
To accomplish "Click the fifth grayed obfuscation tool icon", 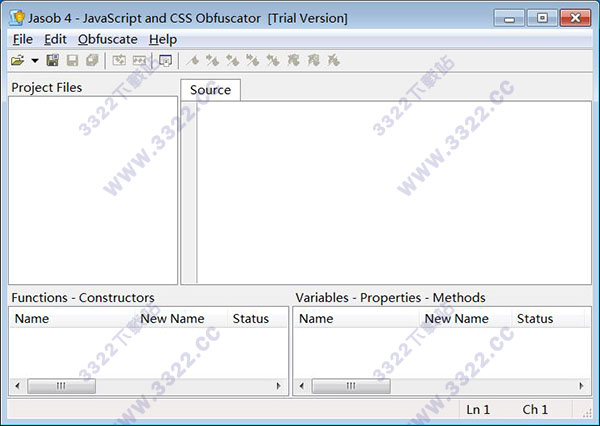I will point(273,60).
